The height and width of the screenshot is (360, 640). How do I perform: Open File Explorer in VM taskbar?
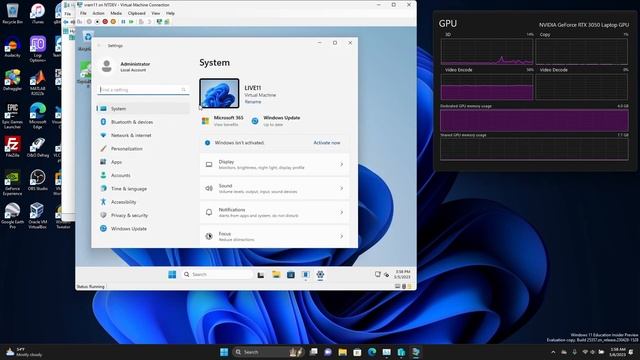276,274
